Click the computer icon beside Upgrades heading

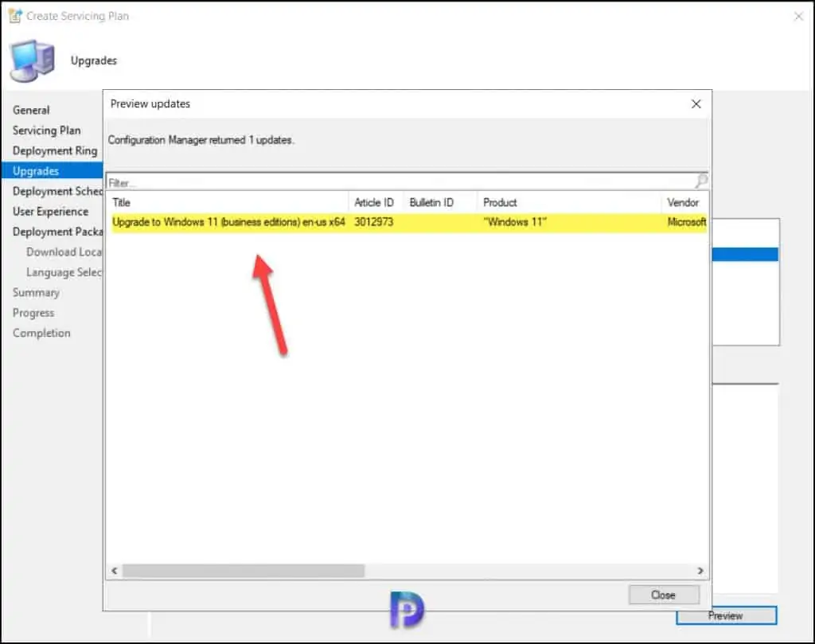coord(32,60)
